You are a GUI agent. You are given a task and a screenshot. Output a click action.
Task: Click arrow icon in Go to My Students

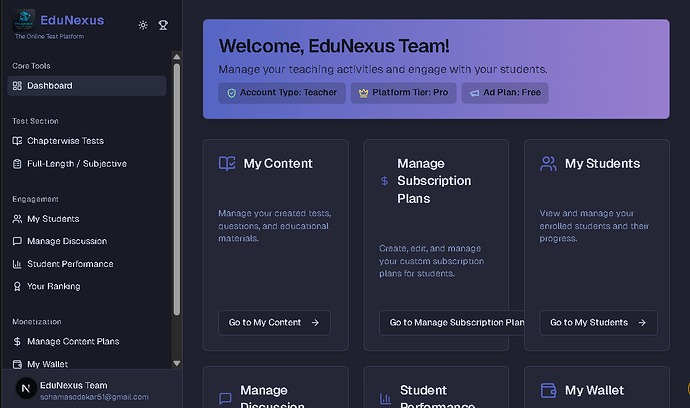coord(642,323)
